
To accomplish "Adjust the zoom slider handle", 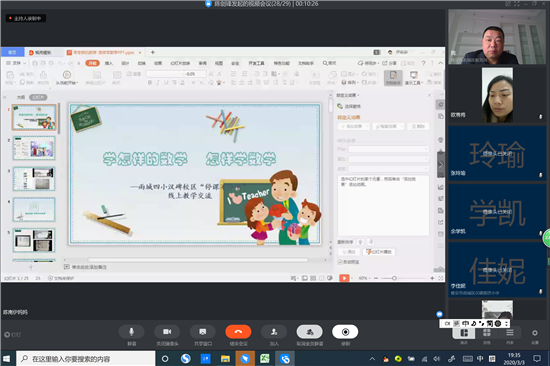I will [x=394, y=278].
